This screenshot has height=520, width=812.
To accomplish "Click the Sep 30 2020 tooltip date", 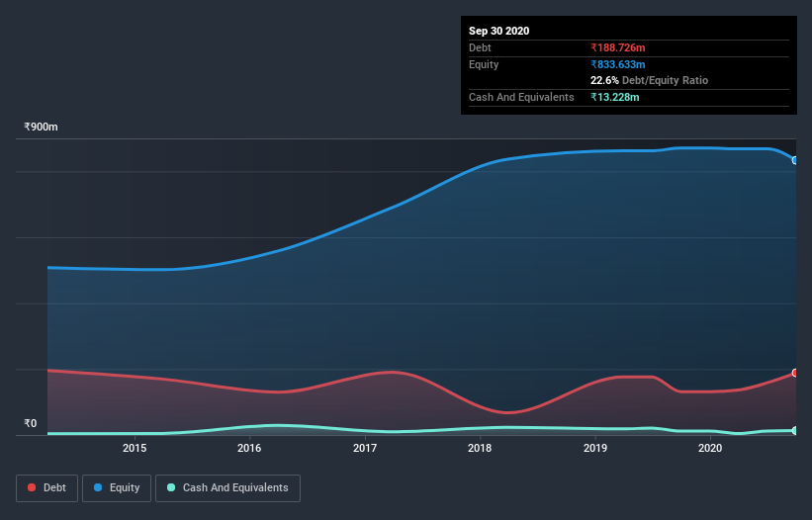I will [x=498, y=31].
